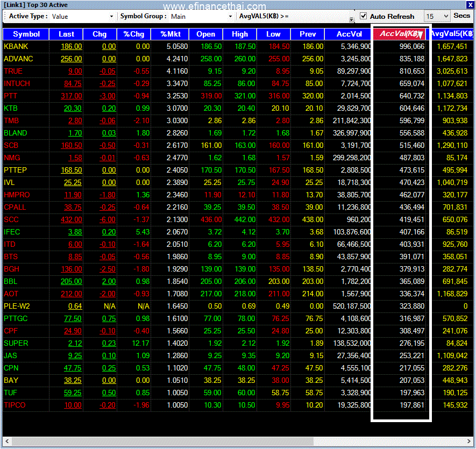The image size is (476, 449).
Task: Sort by the %Chg column header
Action: click(134, 34)
